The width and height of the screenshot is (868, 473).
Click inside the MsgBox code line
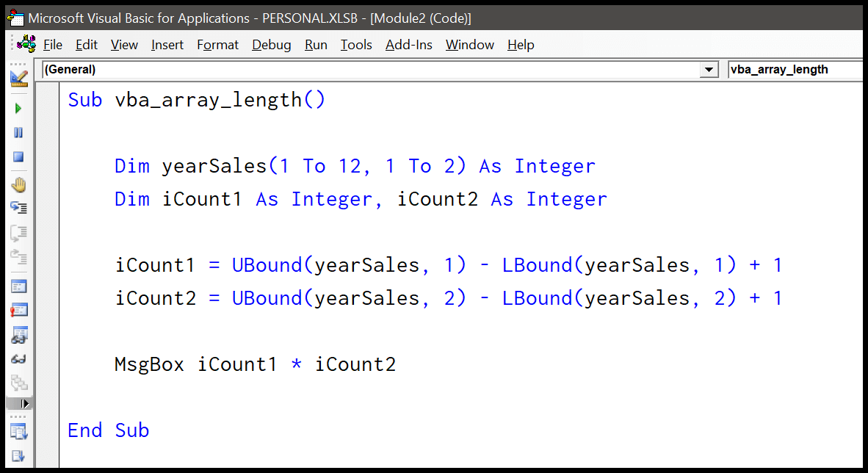point(254,364)
